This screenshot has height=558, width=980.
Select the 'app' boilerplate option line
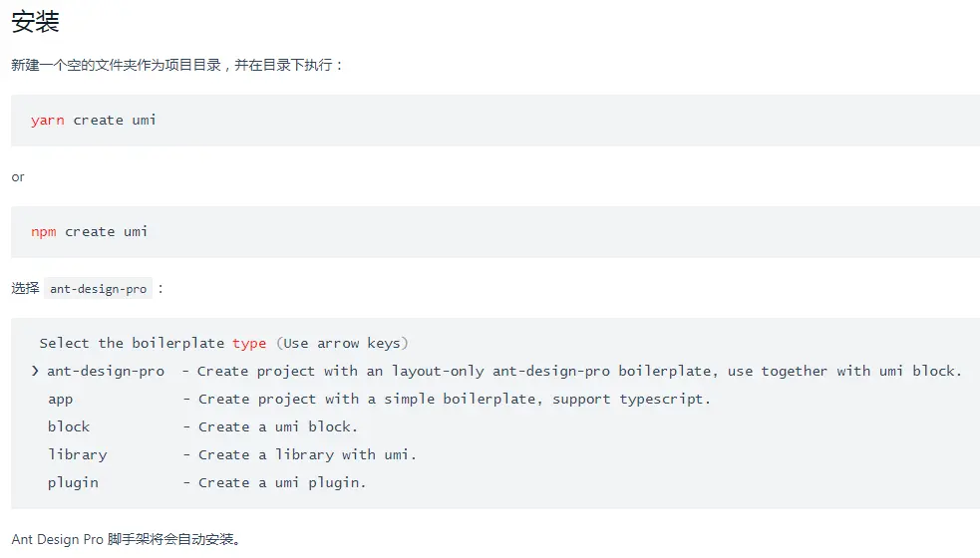pyautogui.click(x=60, y=400)
